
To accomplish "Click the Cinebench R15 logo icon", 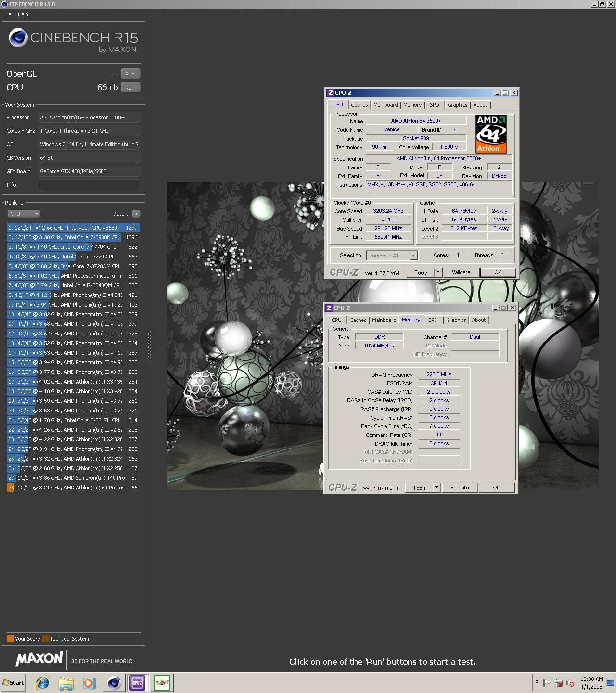I will tap(18, 38).
